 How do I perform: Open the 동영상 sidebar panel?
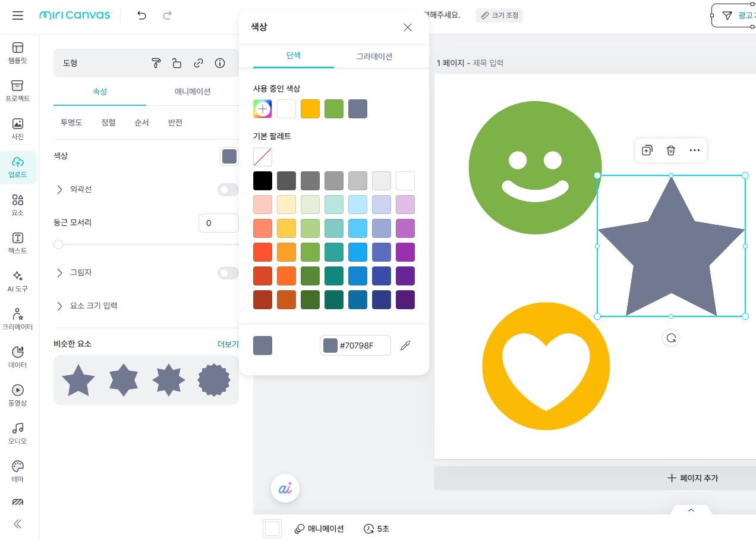click(x=18, y=395)
